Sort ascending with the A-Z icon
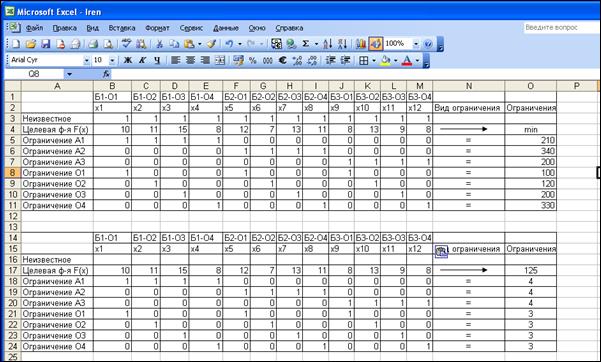This screenshot has width=601, height=362. click(x=327, y=44)
